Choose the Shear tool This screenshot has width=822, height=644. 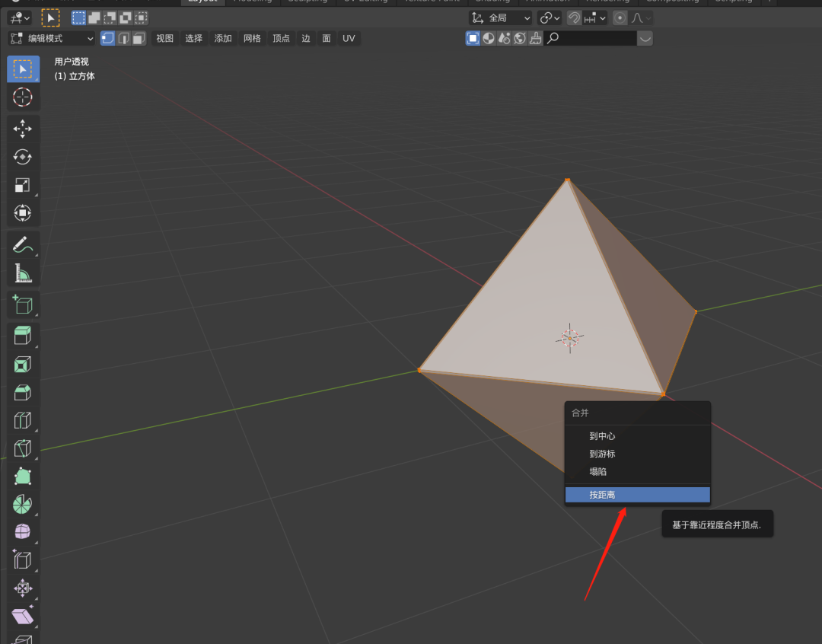click(23, 616)
